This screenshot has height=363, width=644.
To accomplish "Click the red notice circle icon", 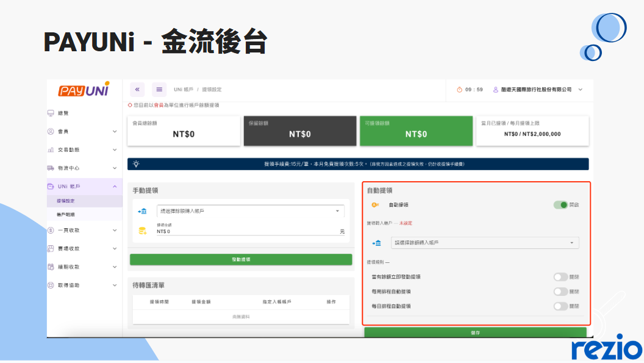I will click(130, 106).
